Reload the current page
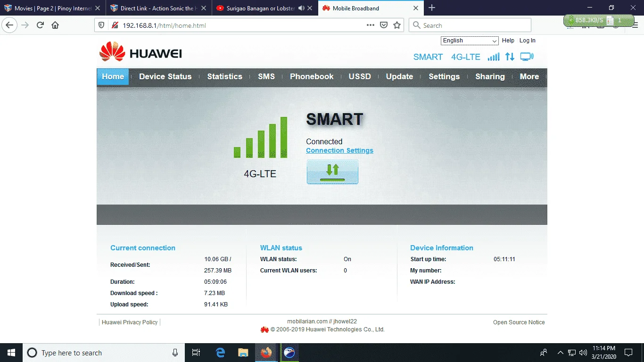Viewport: 644px width, 362px height. click(x=40, y=25)
